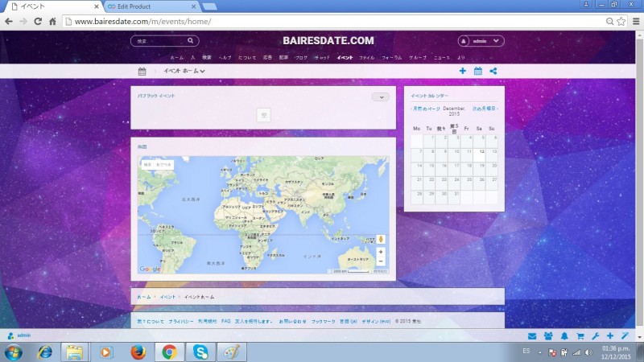Go to next month in event calendar
Screen dimensions: 644x362
pyautogui.click(x=485, y=109)
